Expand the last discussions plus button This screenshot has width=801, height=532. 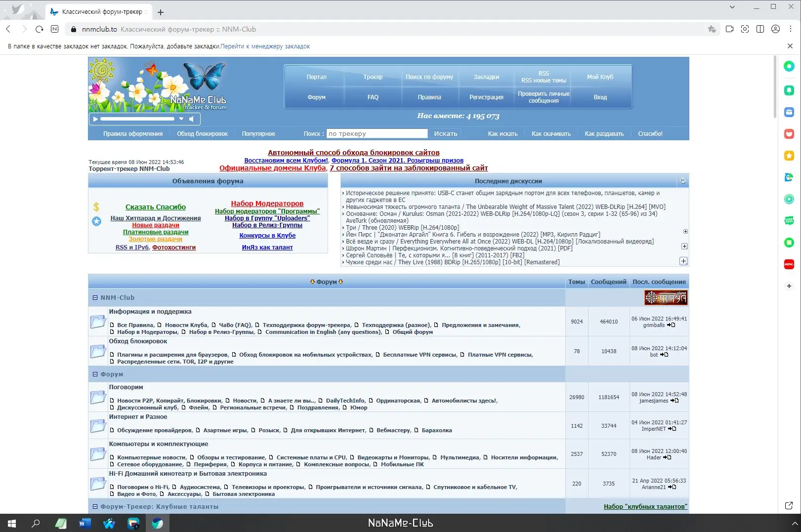pos(683,261)
